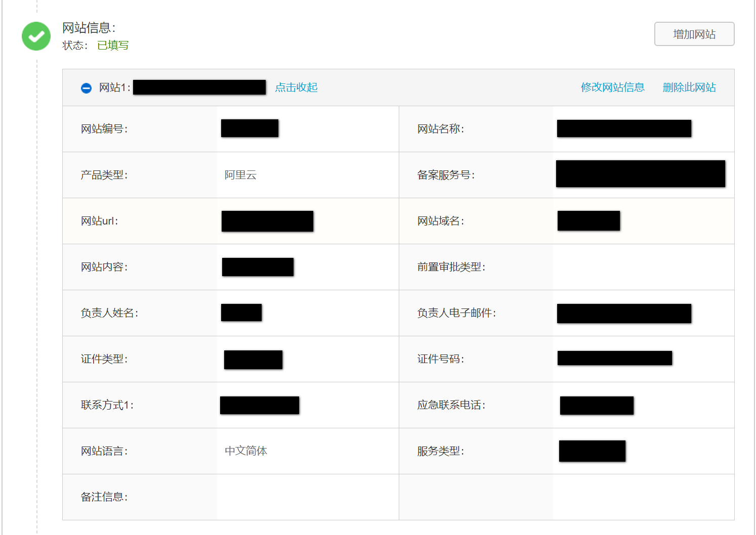The image size is (756, 535).
Task: Open 修改网站信息 to edit website
Action: (612, 87)
